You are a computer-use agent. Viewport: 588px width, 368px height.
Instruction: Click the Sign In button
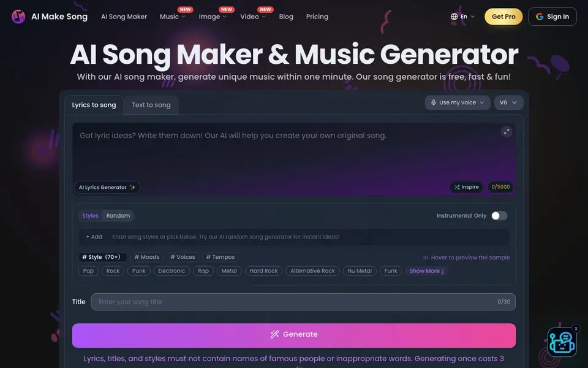[x=552, y=17]
